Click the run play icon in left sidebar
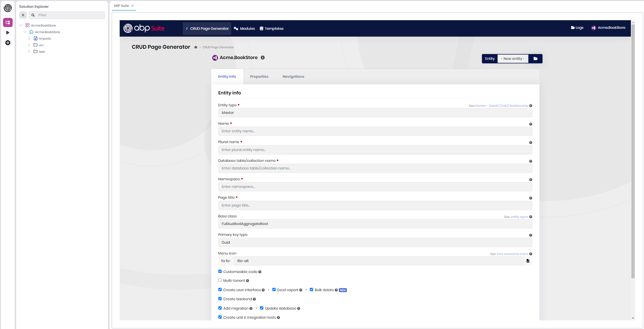644x329 pixels. pos(8,33)
